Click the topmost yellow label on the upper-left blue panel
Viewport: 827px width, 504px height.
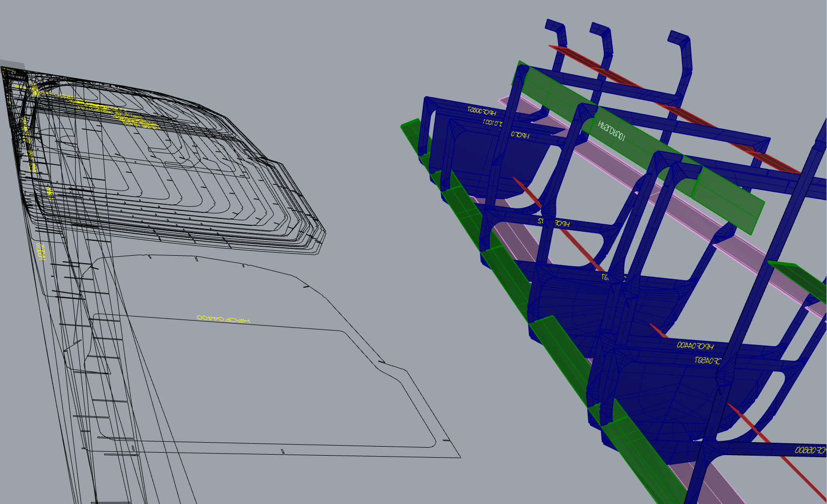(x=482, y=111)
